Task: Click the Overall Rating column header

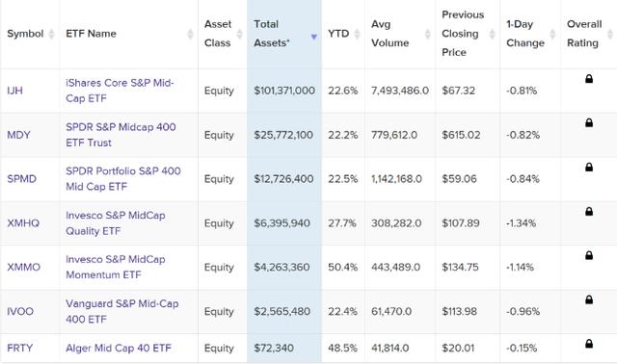Action: click(x=584, y=34)
